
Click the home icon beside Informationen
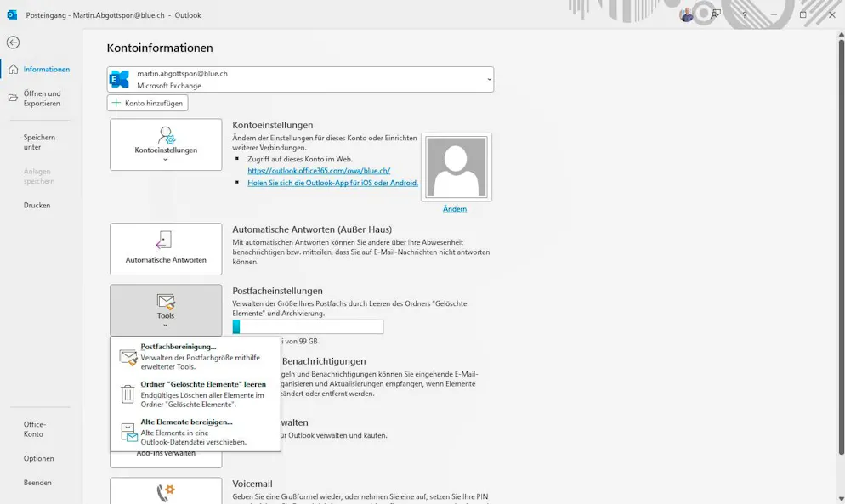[13, 69]
